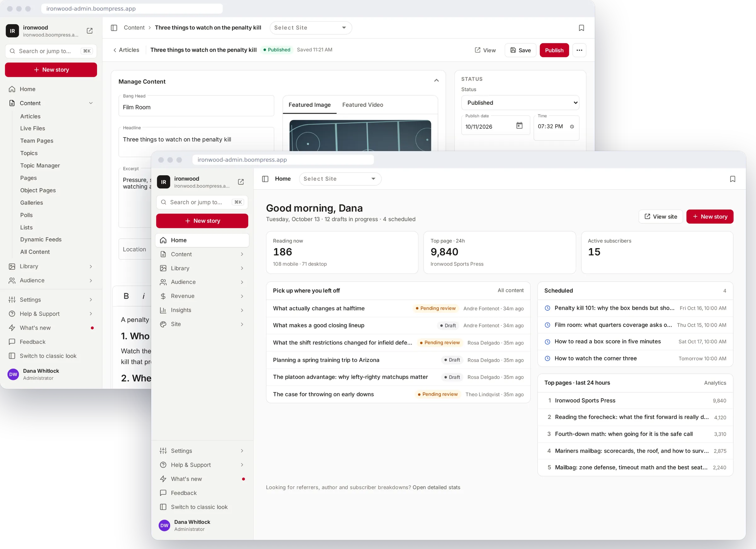This screenshot has width=756, height=549.
Task: Open All content link in Pick up card
Action: pyautogui.click(x=510, y=291)
